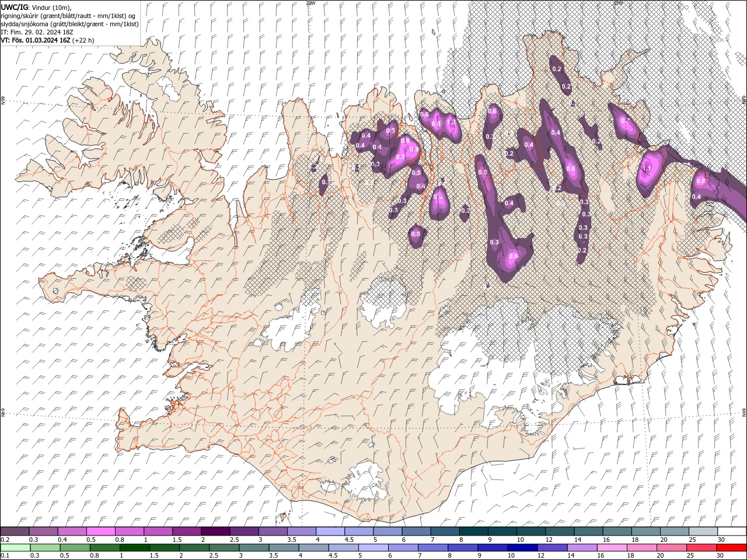Select the initial time line 'IT: Fim. 29. 02. 2024 18Z'

tap(36, 32)
